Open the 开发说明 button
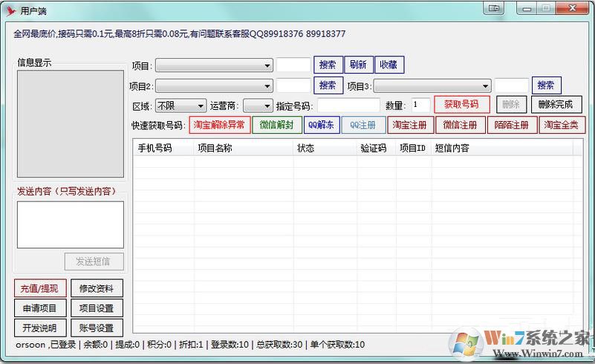Viewport: 595px width, 364px height. (40, 328)
